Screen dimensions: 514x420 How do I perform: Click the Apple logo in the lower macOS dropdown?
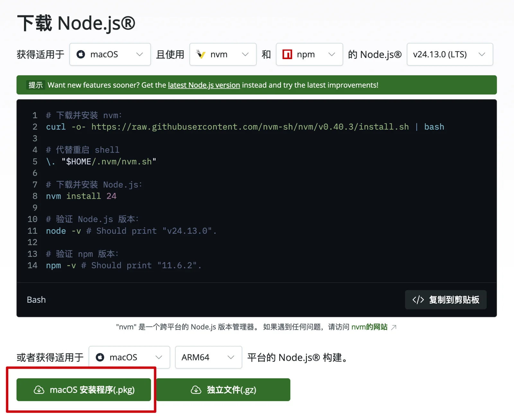(100, 357)
